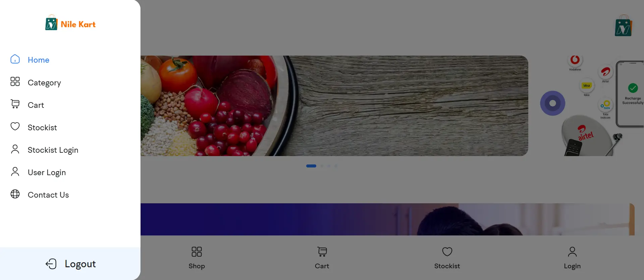The image size is (644, 280).
Task: Select the active blue carousel indicator
Action: click(x=311, y=166)
